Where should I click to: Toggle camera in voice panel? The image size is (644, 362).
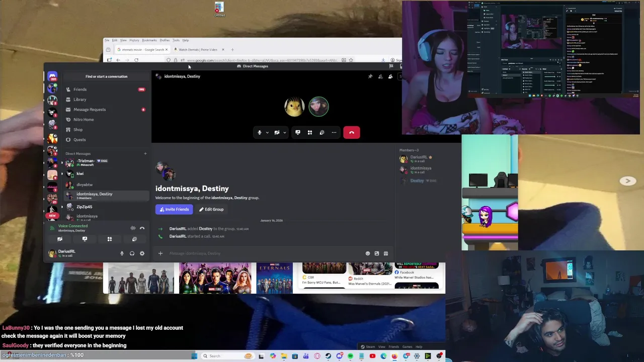pos(60,239)
